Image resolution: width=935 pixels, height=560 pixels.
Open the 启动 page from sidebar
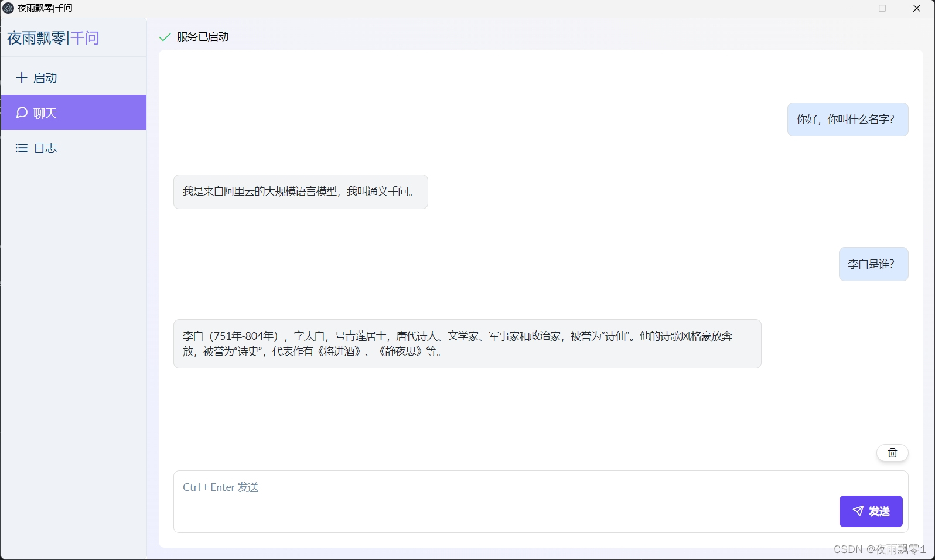[45, 78]
